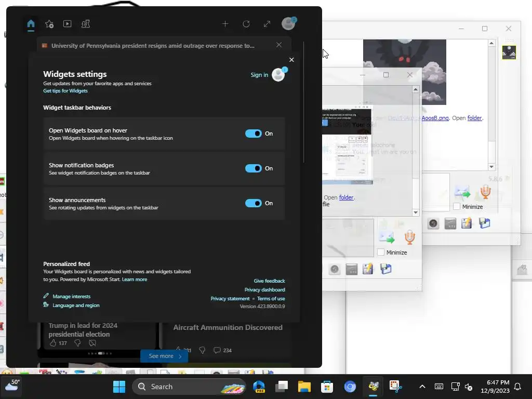Click the dark creature image preview
The image size is (532, 399).
[404, 72]
